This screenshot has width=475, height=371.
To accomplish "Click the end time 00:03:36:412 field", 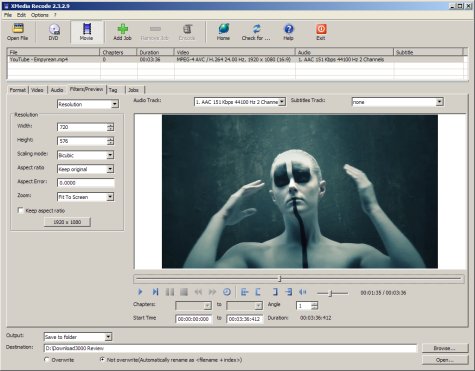I will point(244,319).
